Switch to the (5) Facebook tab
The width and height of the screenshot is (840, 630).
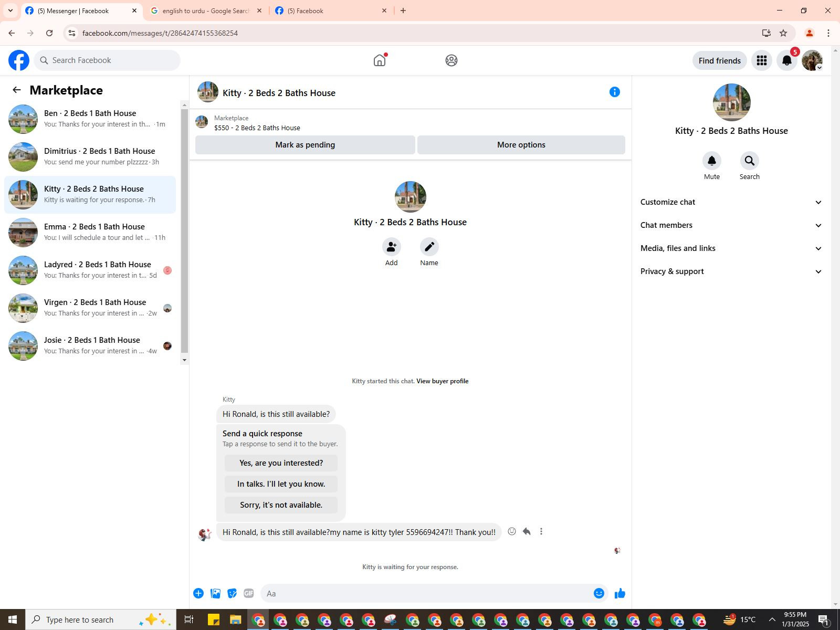point(331,10)
